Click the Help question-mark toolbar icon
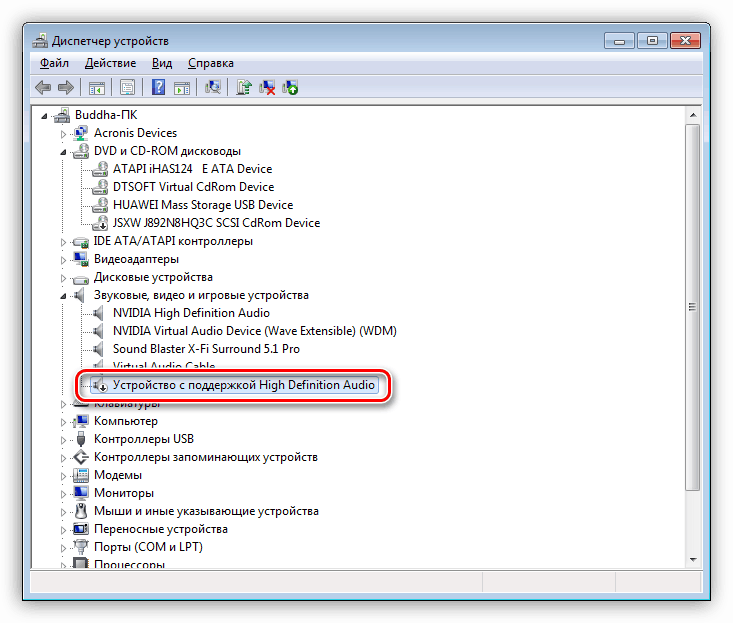This screenshot has height=623, width=733. point(158,87)
